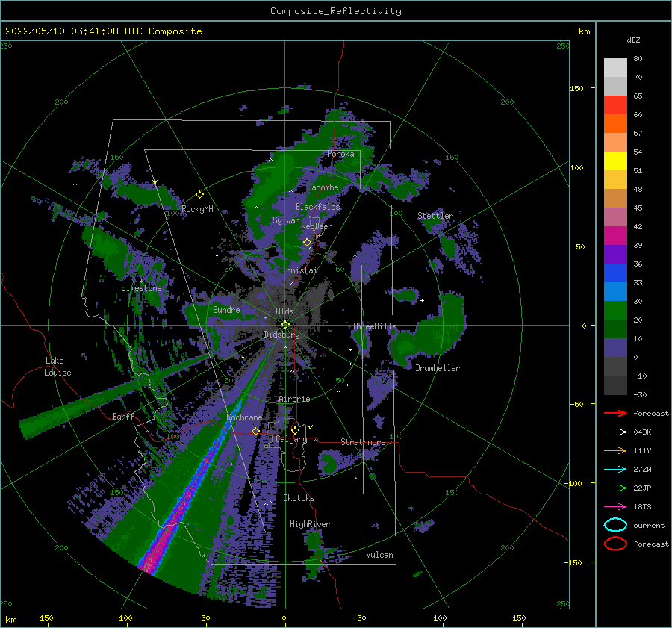Click the Airdrie city label
This screenshot has height=628, width=672.
(x=294, y=399)
